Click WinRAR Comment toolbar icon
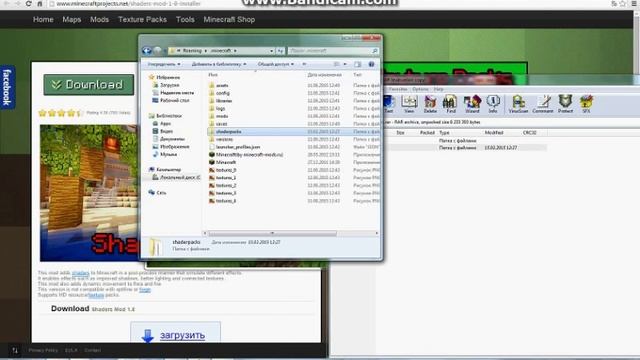The image size is (640, 360). [543, 104]
